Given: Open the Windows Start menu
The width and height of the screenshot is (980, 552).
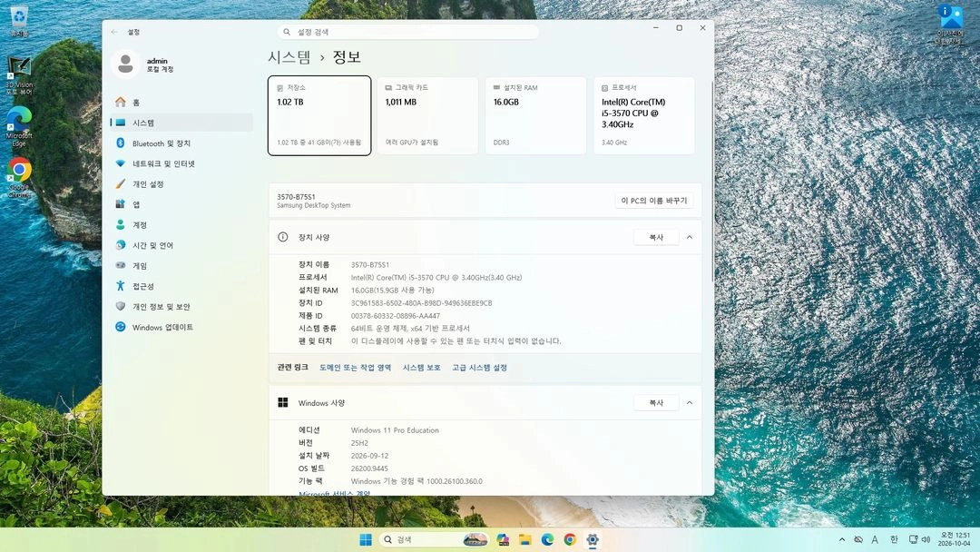Looking at the screenshot, I should (366, 539).
